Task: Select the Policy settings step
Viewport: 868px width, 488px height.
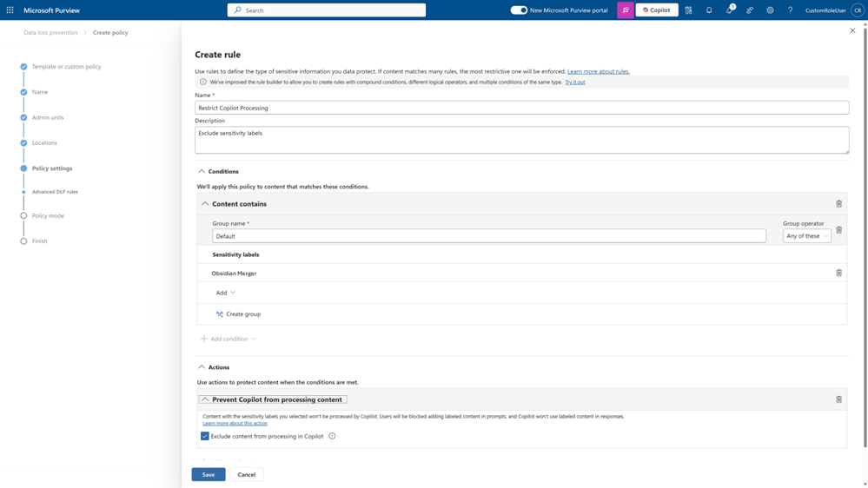Action: coord(52,168)
